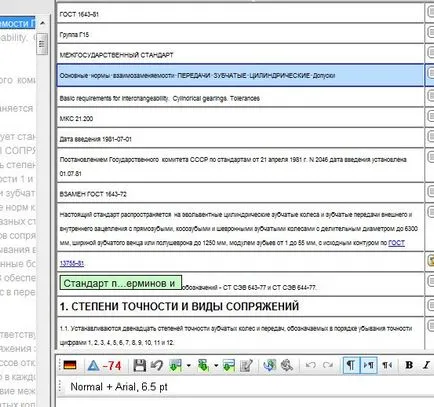
Task: Click the curved revert arrow beside save
Action: (x=157, y=365)
